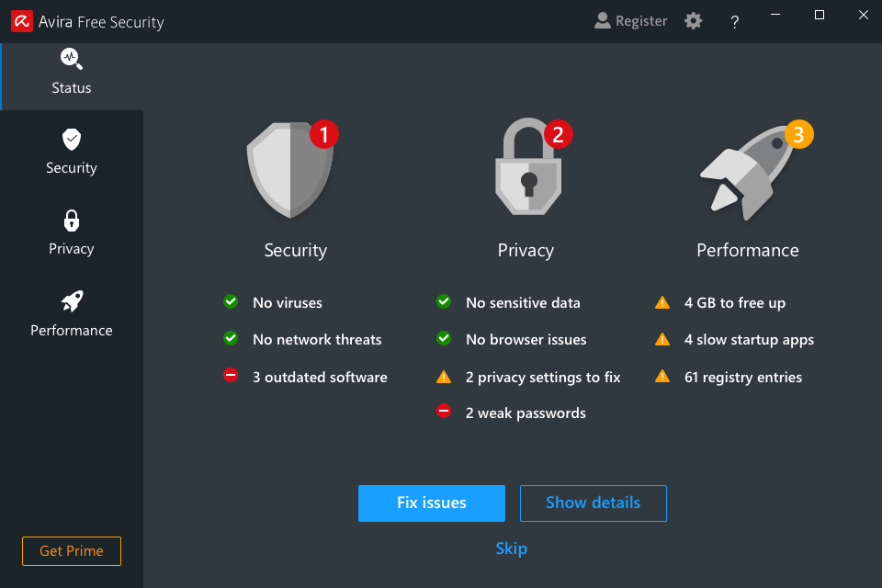Open help via question mark icon

tap(735, 22)
